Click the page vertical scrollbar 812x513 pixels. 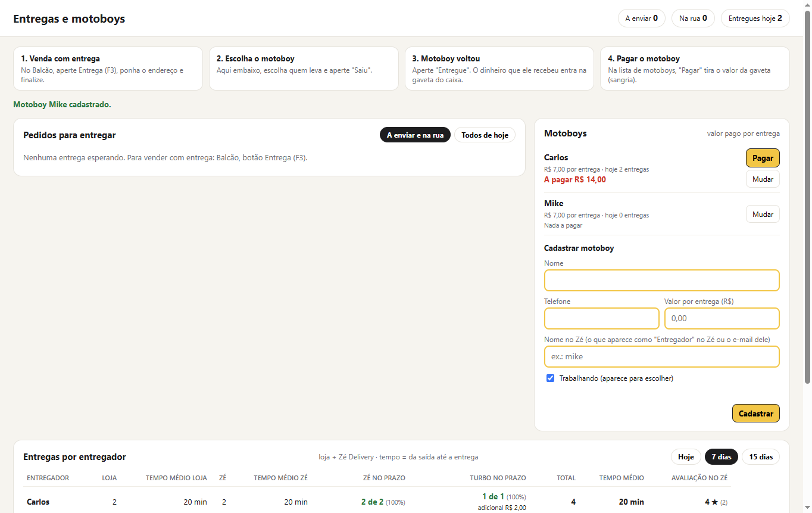807,197
